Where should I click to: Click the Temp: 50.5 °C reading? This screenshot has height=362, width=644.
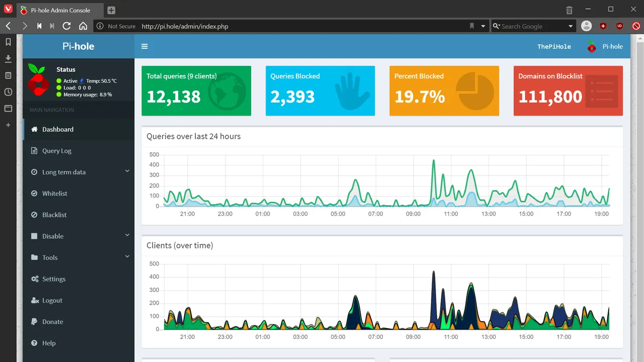101,81
